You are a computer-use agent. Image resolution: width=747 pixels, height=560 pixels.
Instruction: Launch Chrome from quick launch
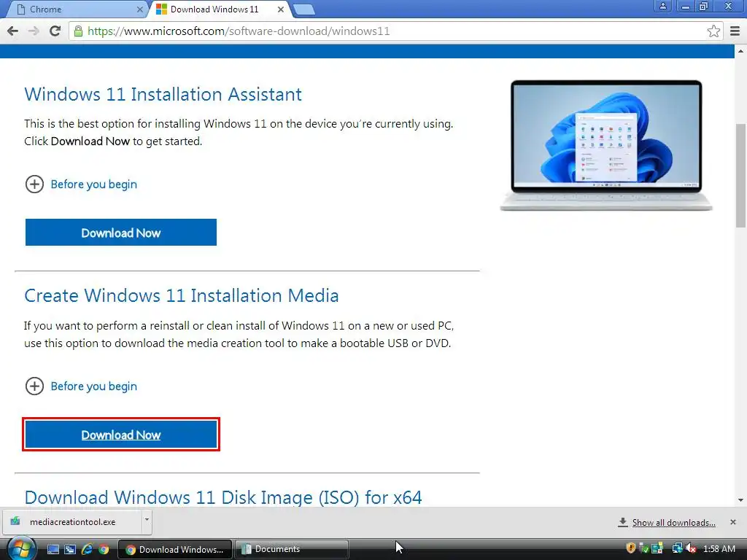[104, 550]
